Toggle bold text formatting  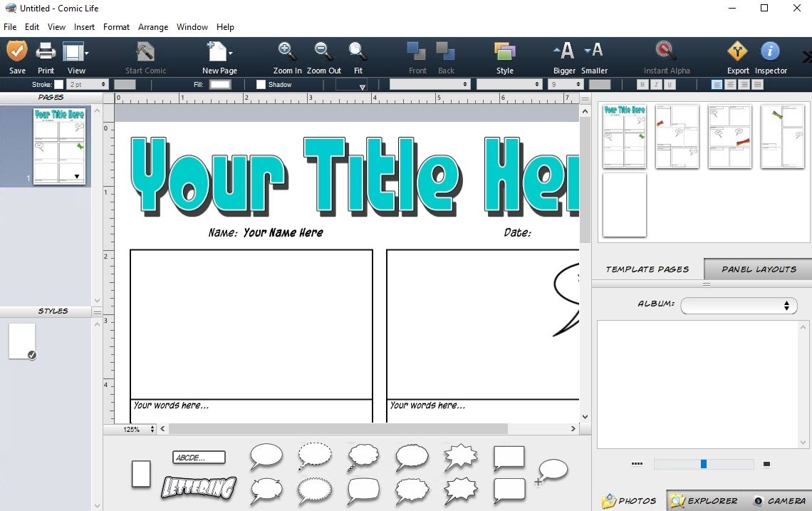coord(642,85)
